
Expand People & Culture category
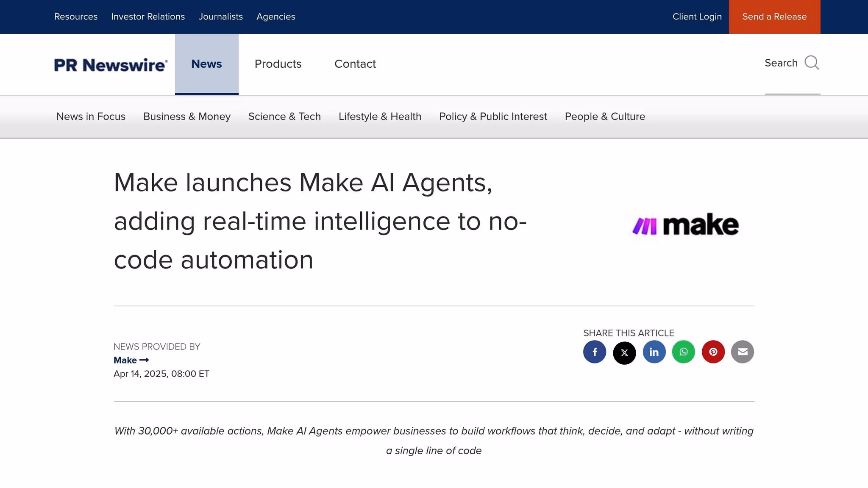[605, 116]
